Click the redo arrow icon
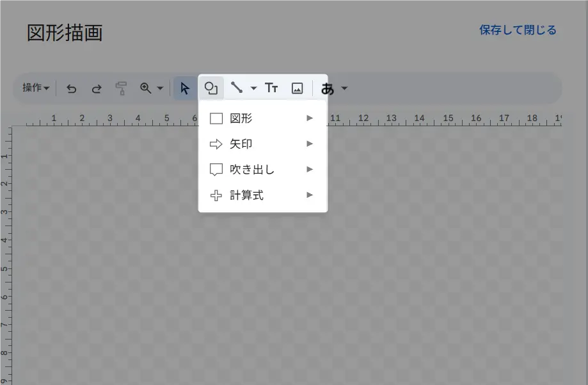The image size is (588, 385). point(97,88)
